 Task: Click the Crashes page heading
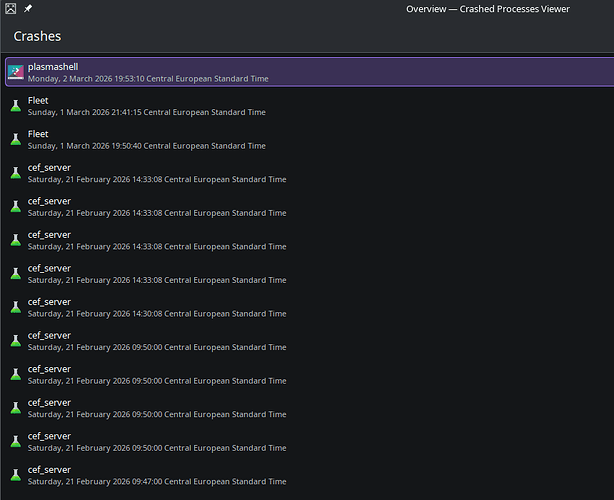tap(37, 36)
